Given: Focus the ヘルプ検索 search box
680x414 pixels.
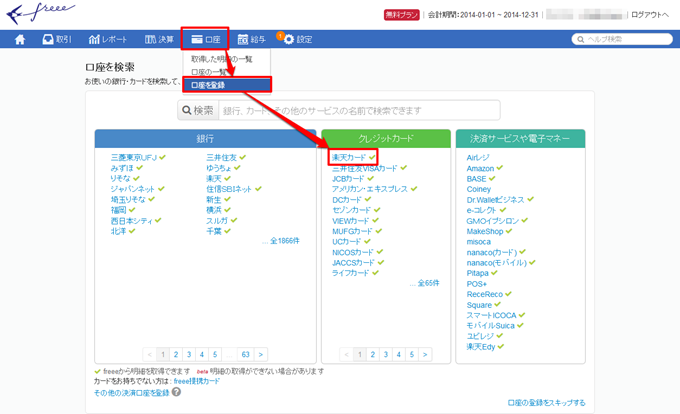Looking at the screenshot, I should tap(622, 39).
